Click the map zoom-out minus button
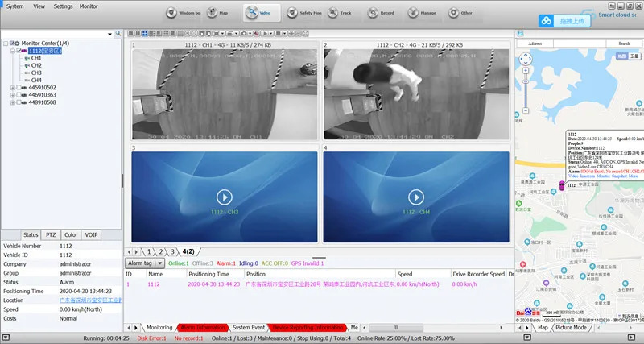The height and width of the screenshot is (344, 644). coord(526,110)
